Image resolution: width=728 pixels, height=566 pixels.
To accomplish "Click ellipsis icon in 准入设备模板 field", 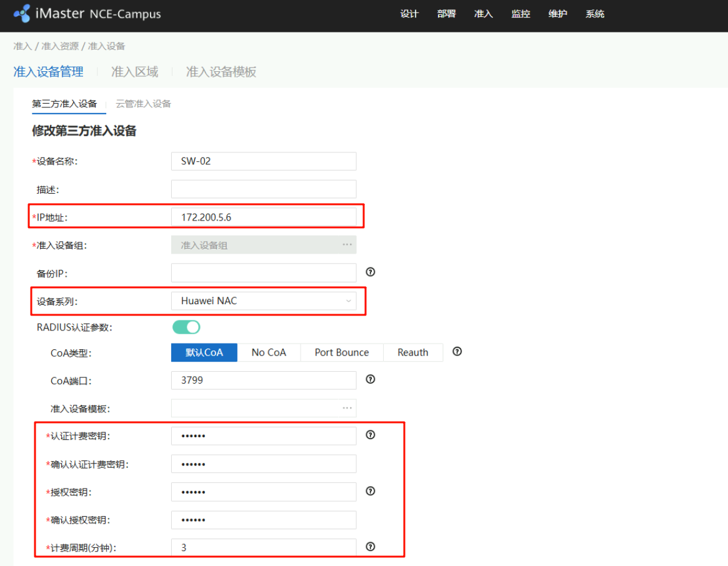I will pyautogui.click(x=347, y=409).
